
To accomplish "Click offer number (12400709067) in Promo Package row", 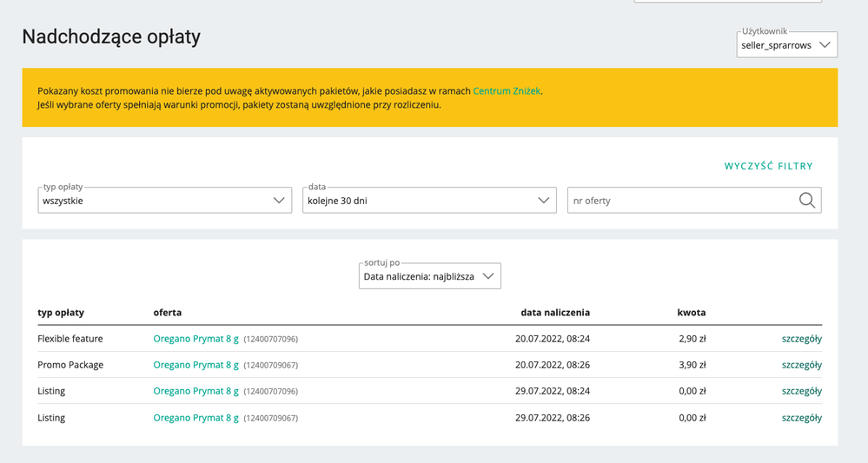I will point(271,365).
